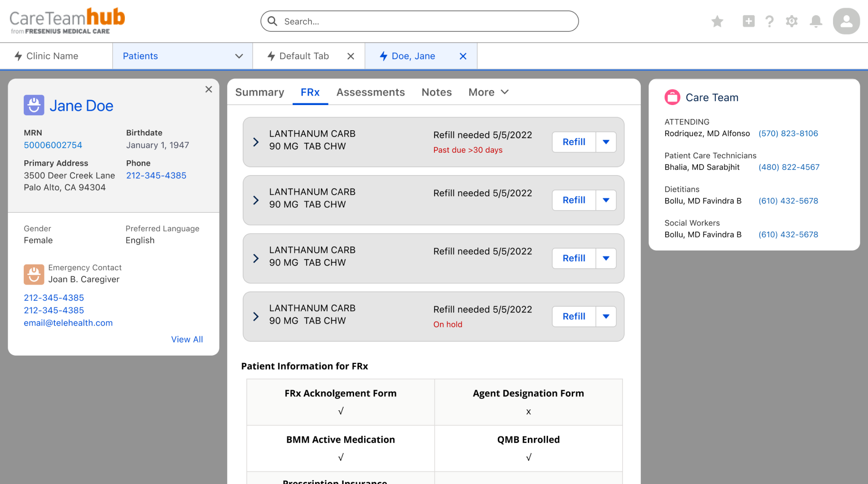Expand the past due LANTHANUM CARB row
The image size is (868, 484).
pyautogui.click(x=256, y=142)
